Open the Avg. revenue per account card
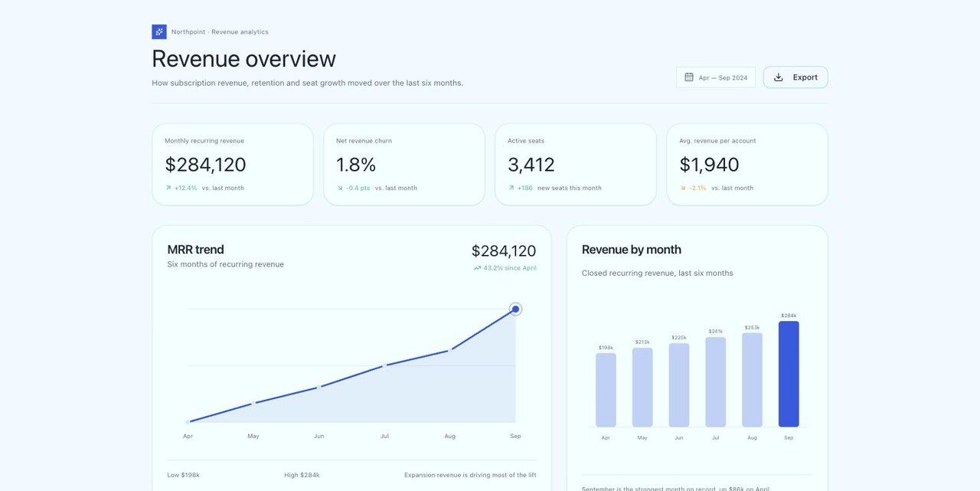Image resolution: width=980 pixels, height=491 pixels. coord(747,165)
